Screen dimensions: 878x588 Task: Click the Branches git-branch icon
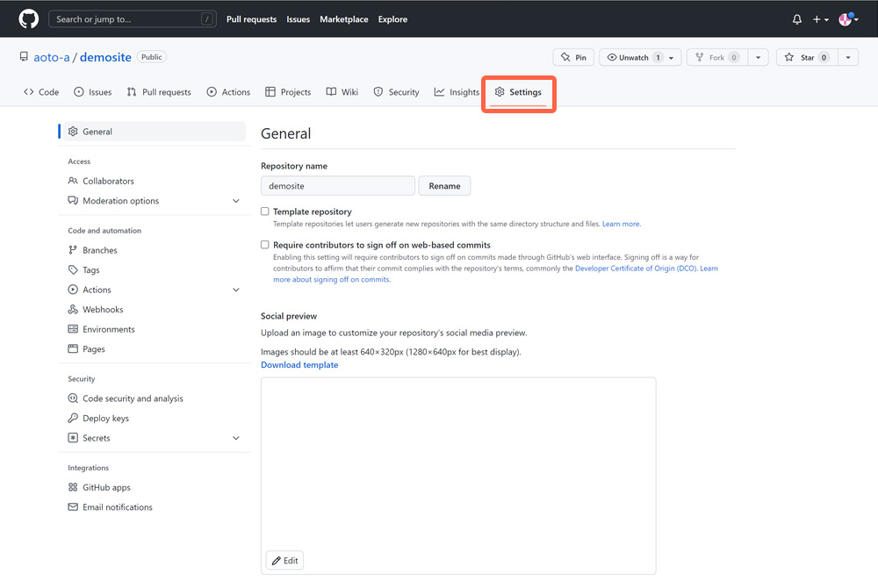pos(73,250)
